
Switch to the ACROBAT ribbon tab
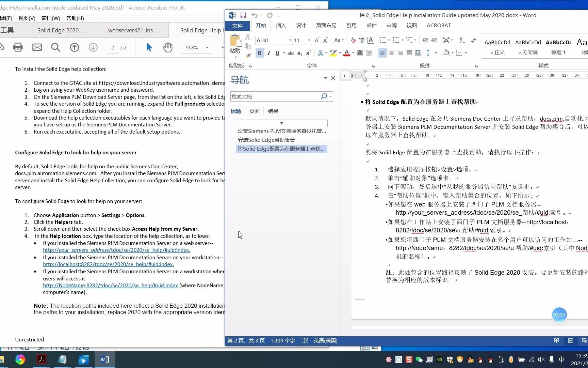438,25
